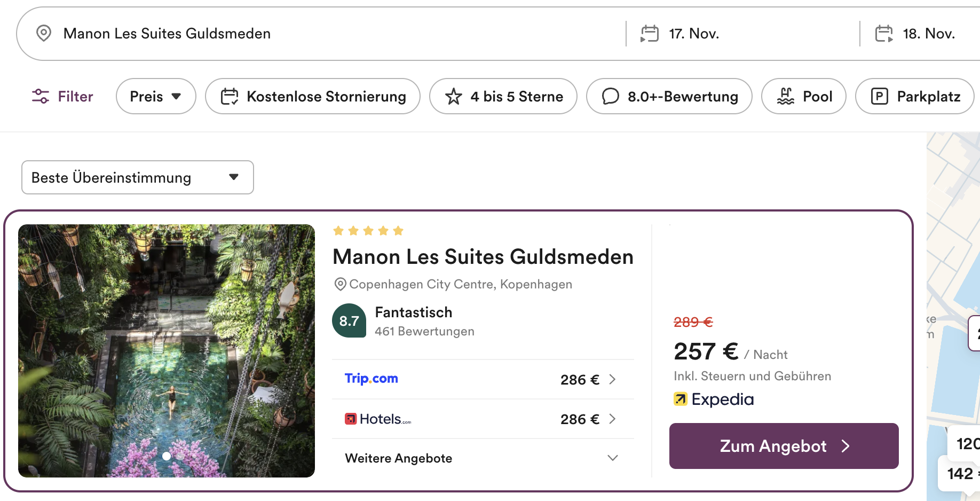Screen dimensions: 980x501
Task: Click Zum Angebot button
Action: tap(784, 446)
